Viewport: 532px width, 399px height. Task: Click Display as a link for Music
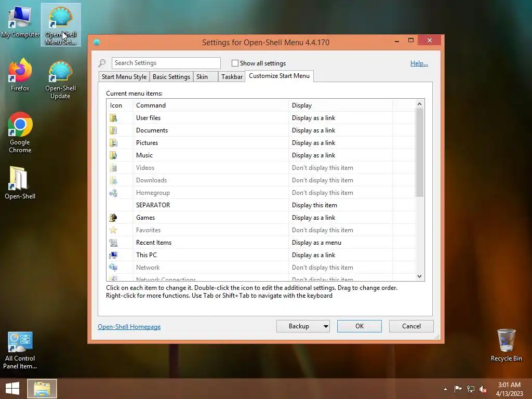[x=313, y=155]
